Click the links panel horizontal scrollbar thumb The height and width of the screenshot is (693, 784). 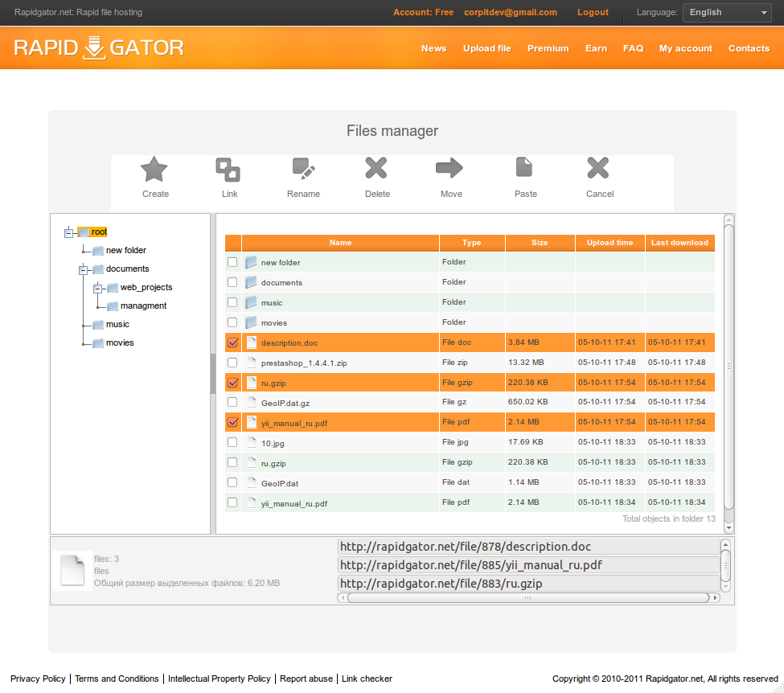tap(528, 597)
